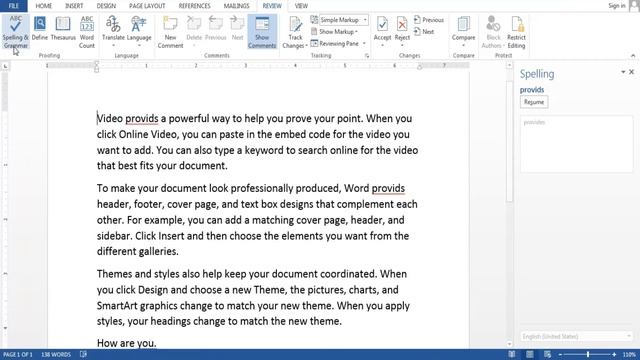Click Sign in
Image resolution: width=640 pixels, height=360 pixels.
617,6
